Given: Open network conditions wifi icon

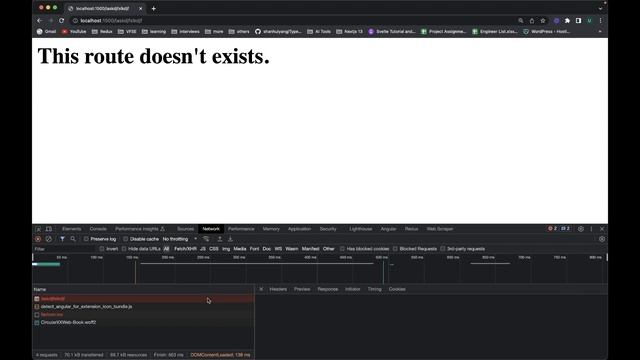Looking at the screenshot, I should (206, 239).
